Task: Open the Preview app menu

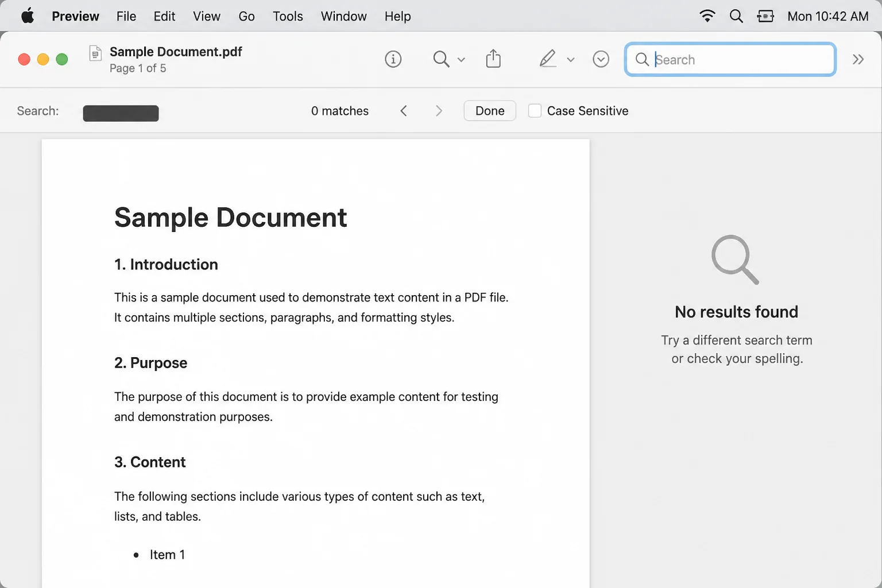Action: 75,16
